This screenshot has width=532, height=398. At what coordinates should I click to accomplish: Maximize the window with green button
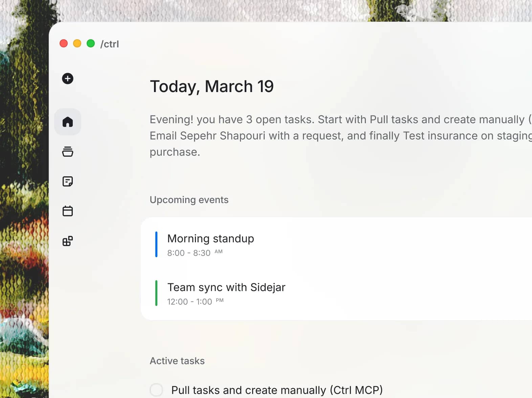pyautogui.click(x=91, y=43)
